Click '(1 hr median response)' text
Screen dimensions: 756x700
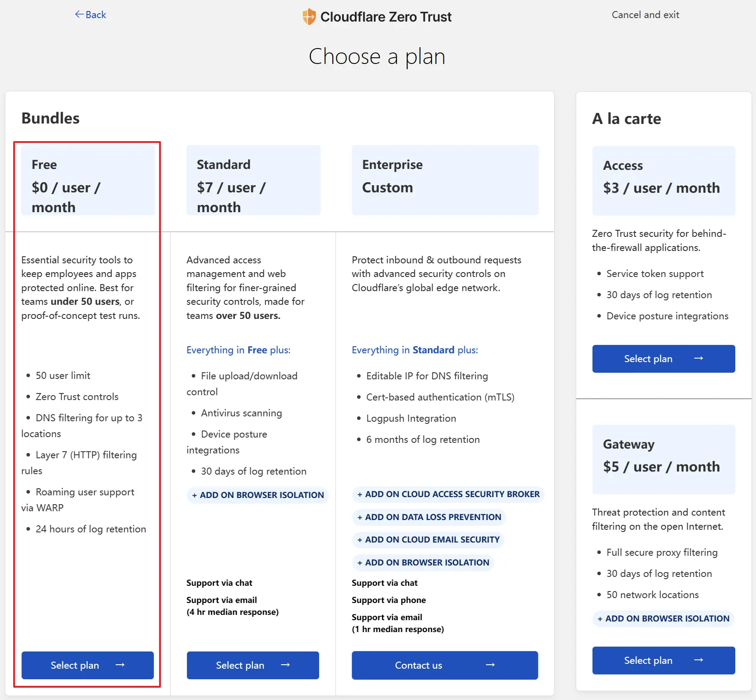click(x=398, y=629)
